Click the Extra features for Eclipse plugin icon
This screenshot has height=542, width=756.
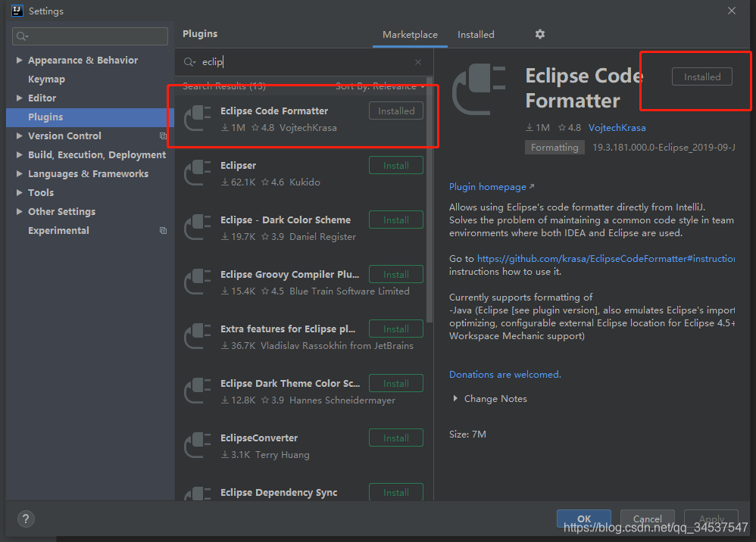198,336
